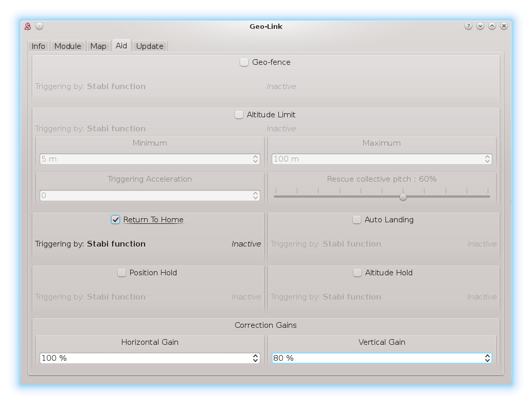Minimize the Geo-Link window
This screenshot has width=532, height=405.
click(480, 26)
